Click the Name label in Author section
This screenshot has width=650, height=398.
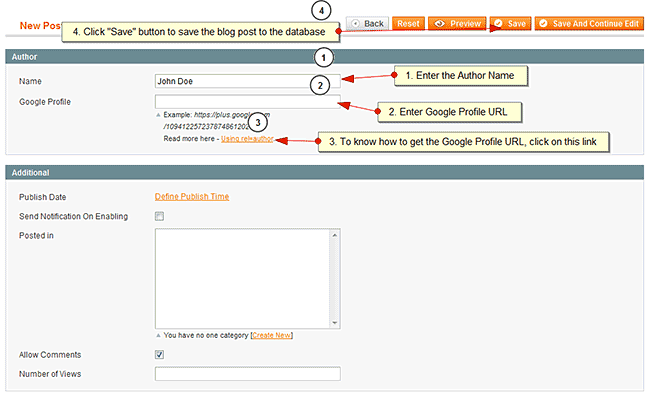30,81
